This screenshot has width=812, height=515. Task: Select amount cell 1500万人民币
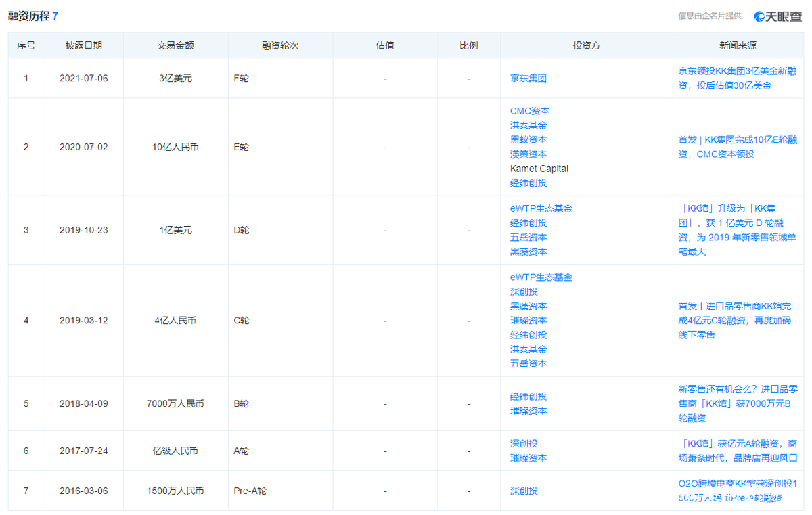(x=175, y=491)
